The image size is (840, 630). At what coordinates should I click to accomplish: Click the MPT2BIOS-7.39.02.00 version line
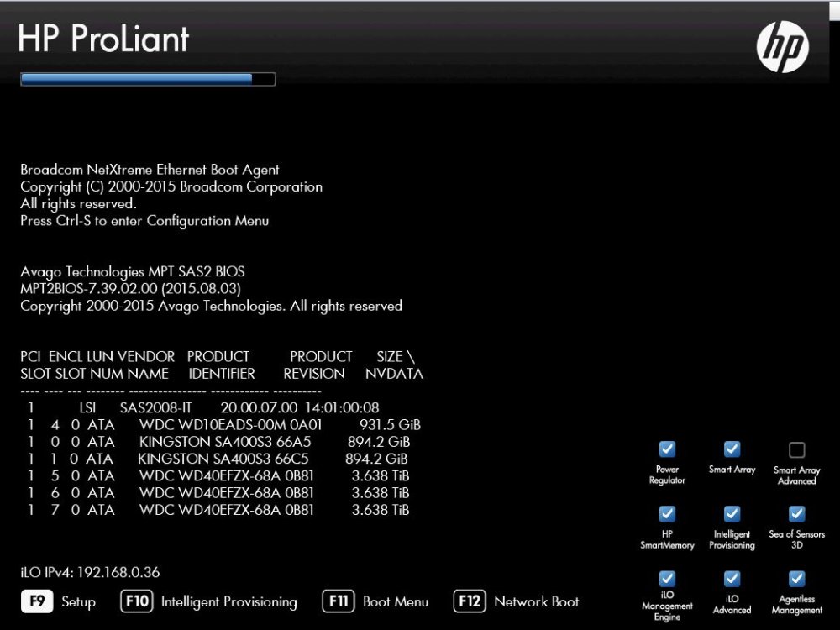[131, 289]
